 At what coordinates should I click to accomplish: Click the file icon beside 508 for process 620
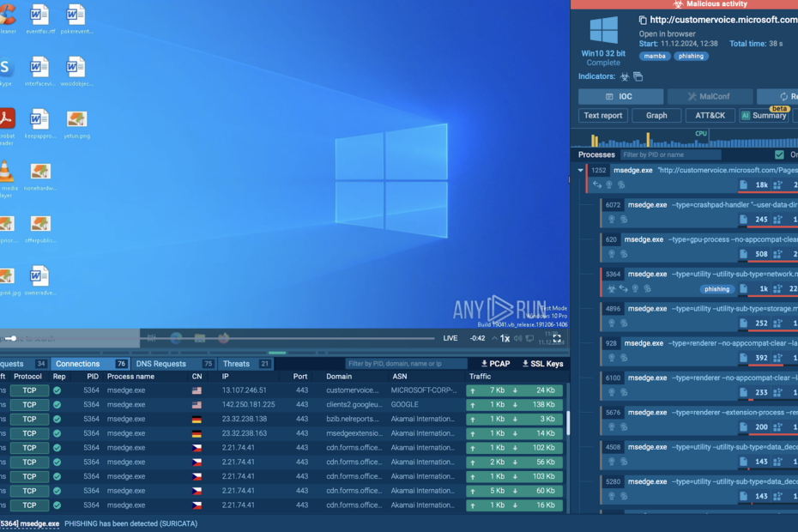tap(744, 254)
